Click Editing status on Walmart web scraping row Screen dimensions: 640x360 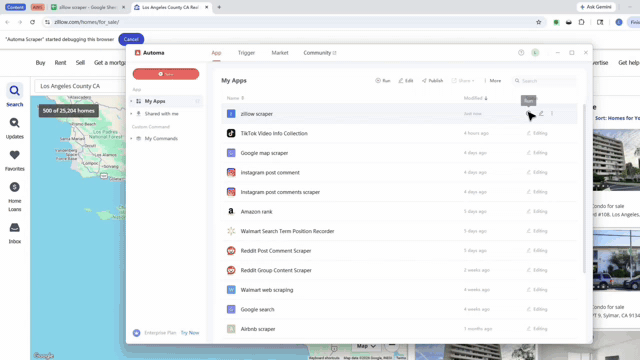point(537,290)
